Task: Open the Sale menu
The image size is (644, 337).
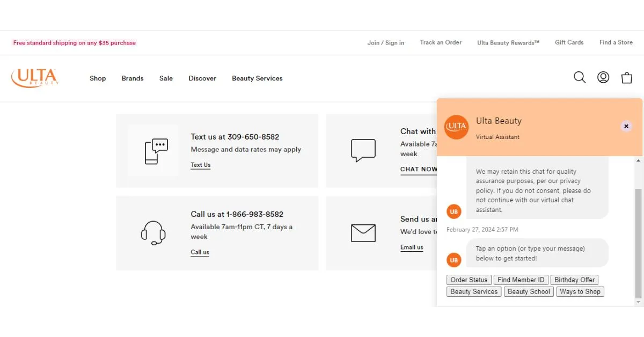Action: (x=166, y=78)
